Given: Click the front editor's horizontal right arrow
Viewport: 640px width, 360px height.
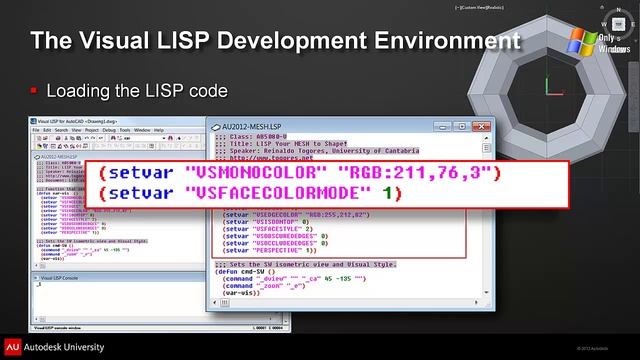Looking at the screenshot, I should 476,302.
